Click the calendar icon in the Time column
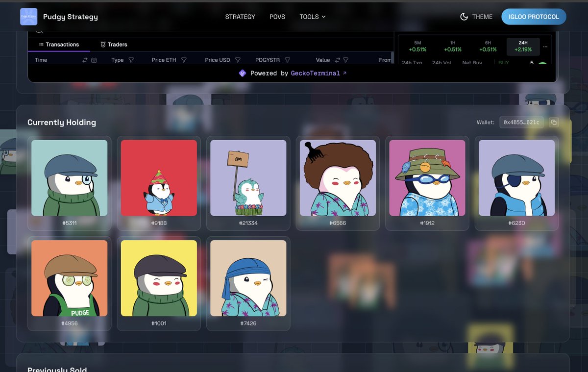Screen dimensions: 588x372 (94, 60)
